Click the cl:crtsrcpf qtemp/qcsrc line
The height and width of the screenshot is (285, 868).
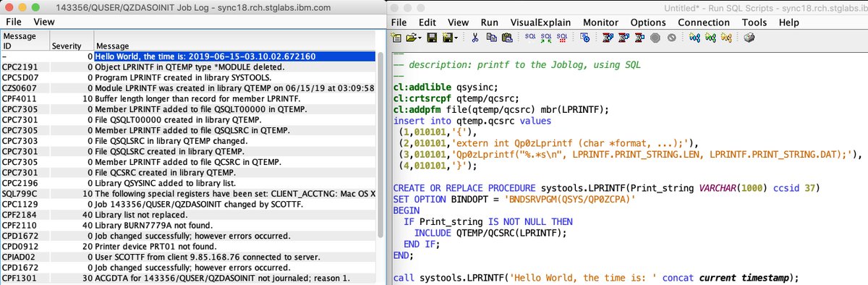456,98
